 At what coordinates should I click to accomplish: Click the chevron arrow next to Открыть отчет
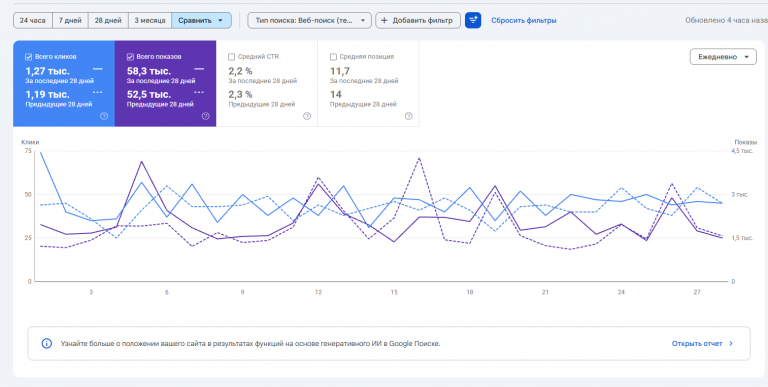(x=731, y=343)
